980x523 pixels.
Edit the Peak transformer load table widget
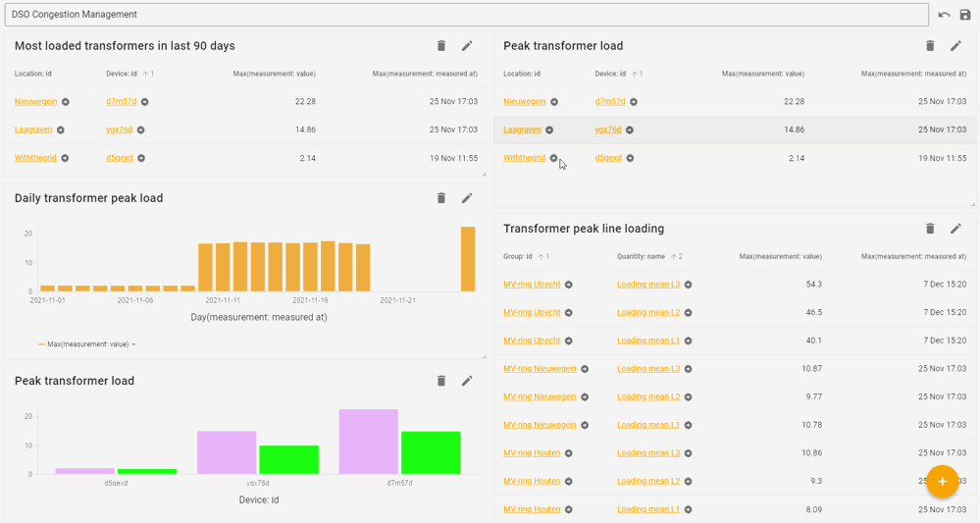tap(955, 46)
